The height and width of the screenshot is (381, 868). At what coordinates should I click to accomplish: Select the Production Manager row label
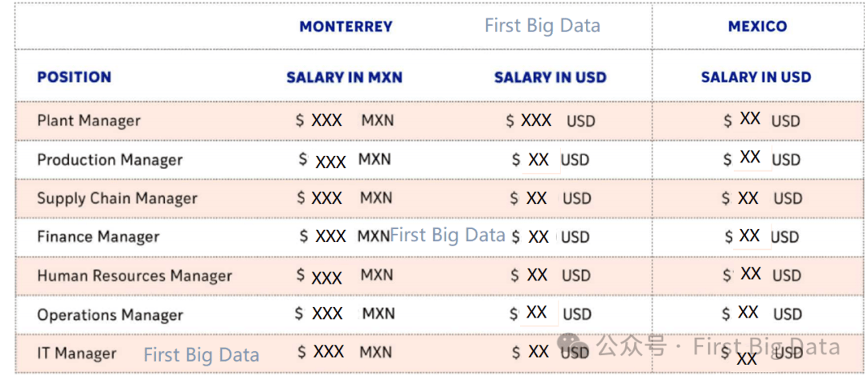pos(109,160)
